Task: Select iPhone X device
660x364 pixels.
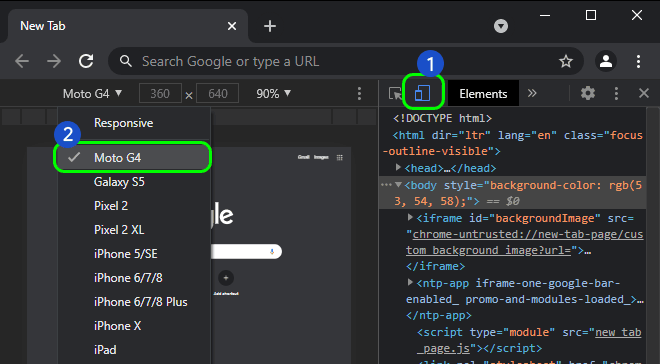Action: point(134,326)
